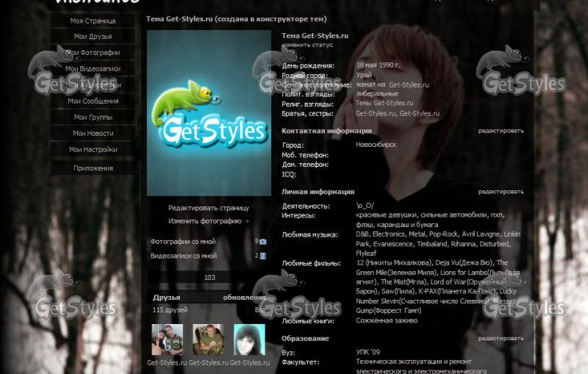The width and height of the screenshot is (588, 374).
Task: Click university УПК '09
Action: pyautogui.click(x=368, y=352)
